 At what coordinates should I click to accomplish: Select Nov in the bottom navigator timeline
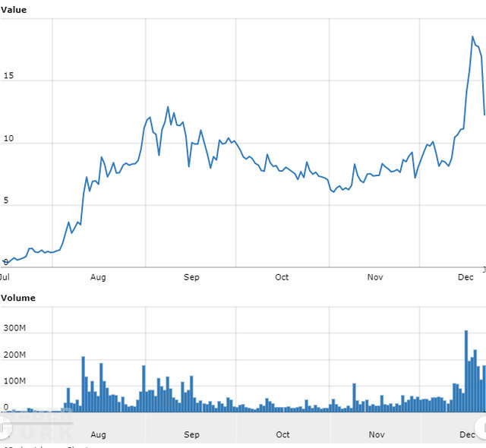[x=376, y=434]
